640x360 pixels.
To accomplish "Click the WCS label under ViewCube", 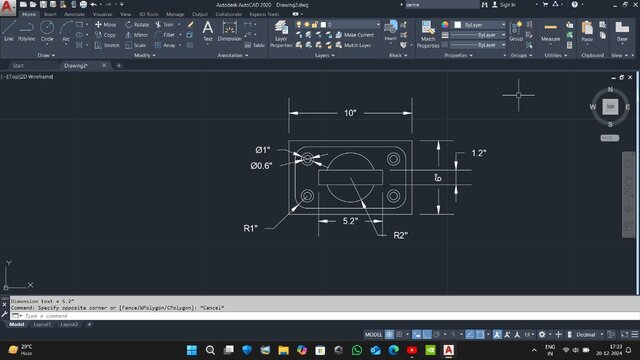I will tap(609, 138).
